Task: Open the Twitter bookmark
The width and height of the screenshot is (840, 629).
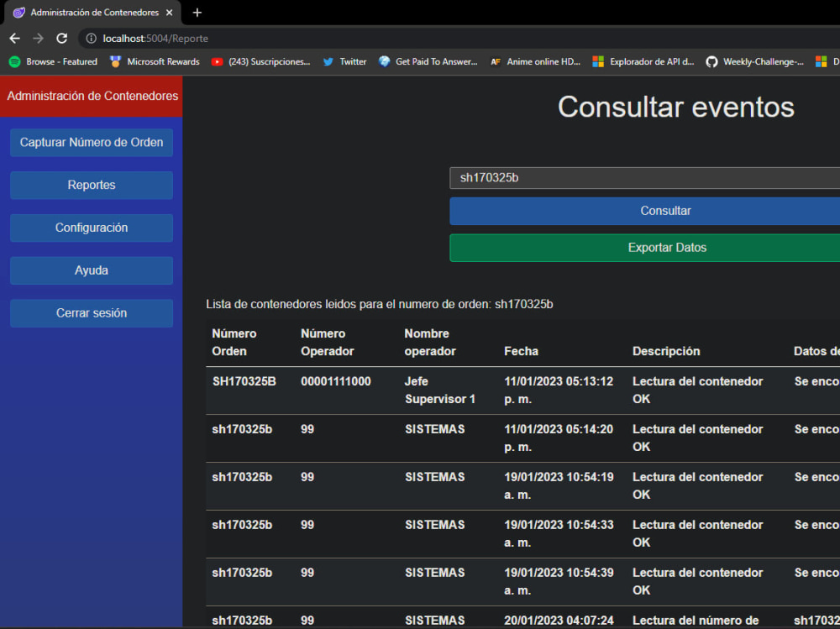Action: (345, 61)
